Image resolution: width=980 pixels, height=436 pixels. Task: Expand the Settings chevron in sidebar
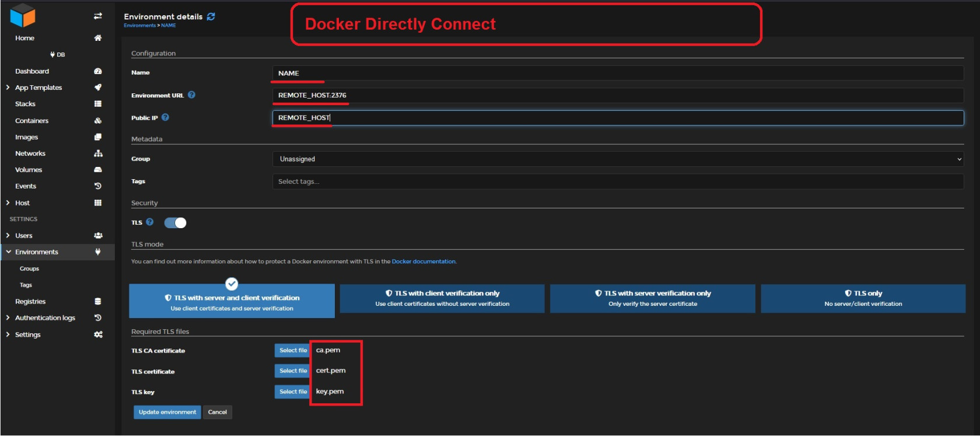(x=8, y=334)
